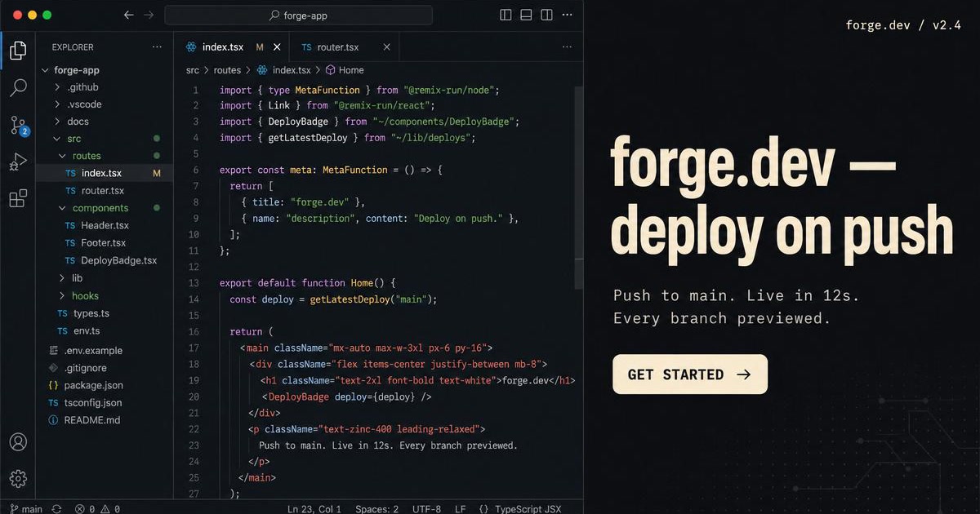Expand the docs folder

click(x=105, y=122)
